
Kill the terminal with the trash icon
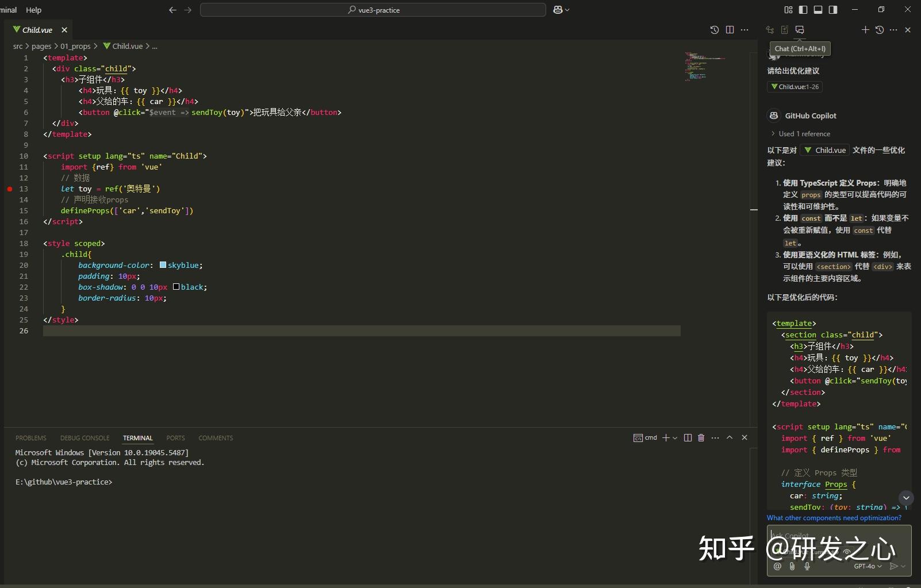(x=700, y=437)
